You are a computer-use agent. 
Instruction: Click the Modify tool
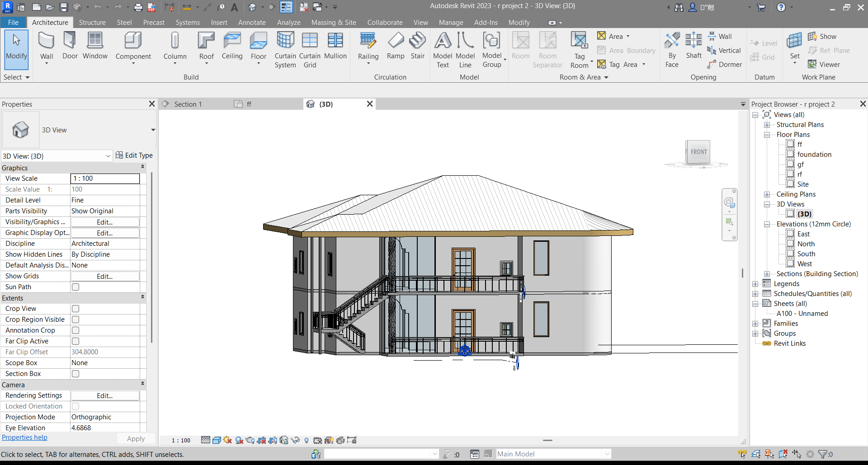16,49
